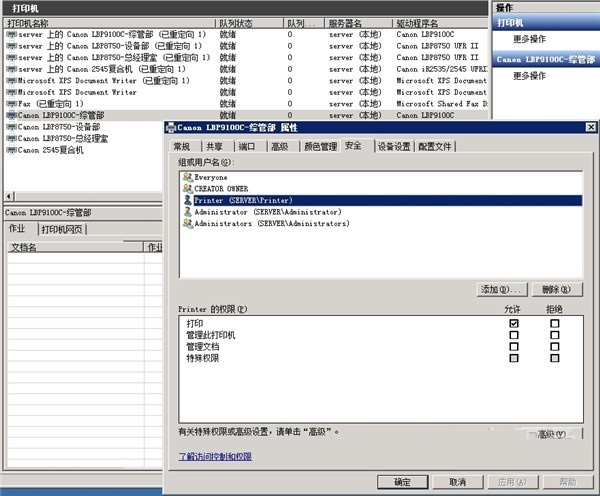
Task: Select the Canon LBP8750-设备部 printer icon
Action: tap(12, 127)
